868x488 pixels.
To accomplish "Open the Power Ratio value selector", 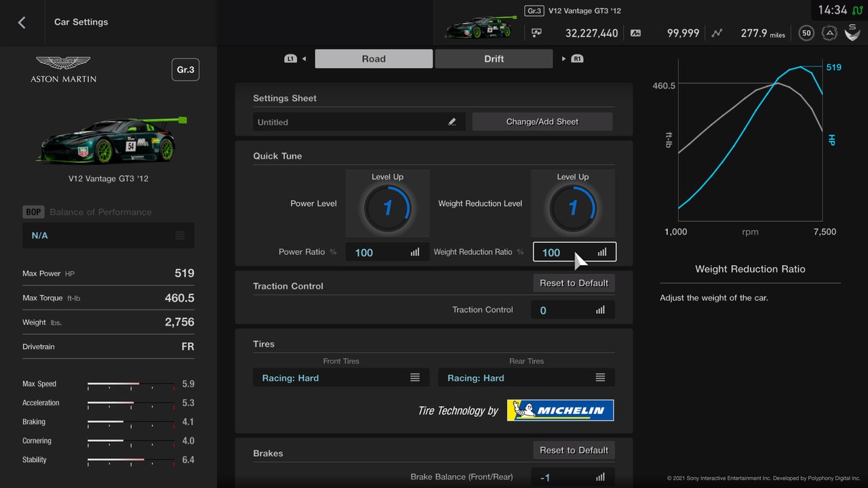I will (x=387, y=252).
